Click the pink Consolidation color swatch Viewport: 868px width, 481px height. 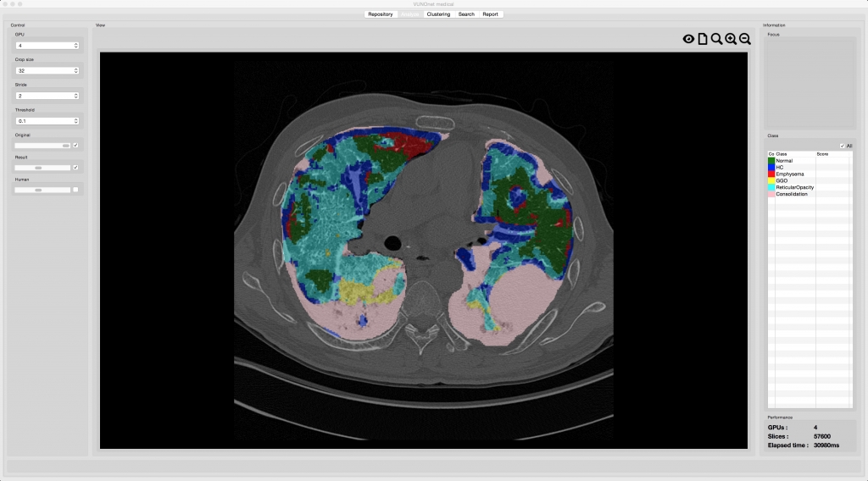[x=771, y=194]
